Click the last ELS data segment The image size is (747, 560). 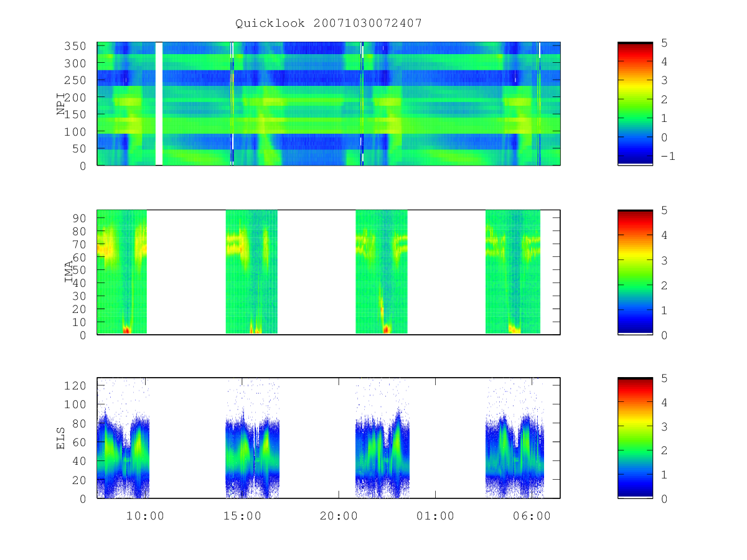[x=515, y=438]
